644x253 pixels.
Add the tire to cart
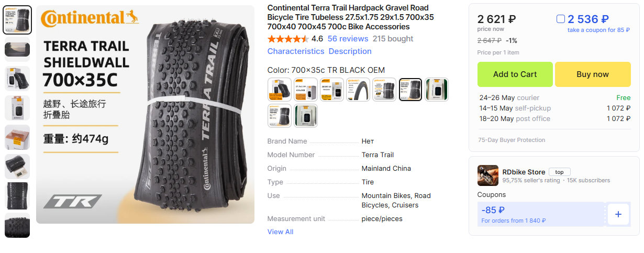pos(515,74)
